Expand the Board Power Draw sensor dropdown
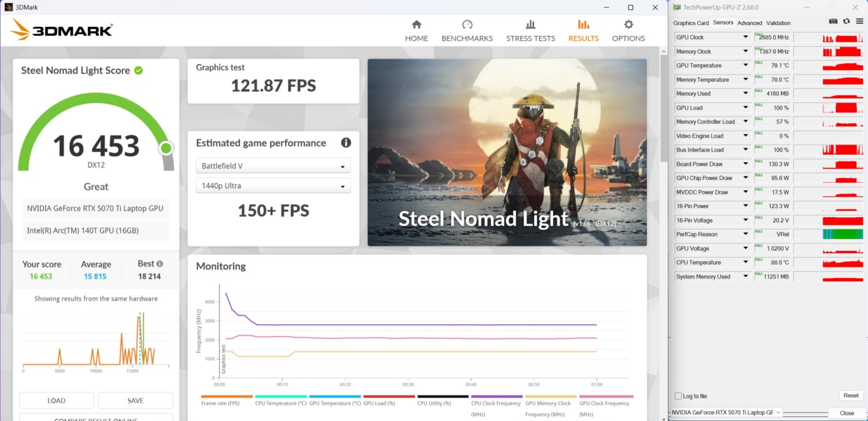Viewport: 868px width, 421px height. click(x=746, y=164)
